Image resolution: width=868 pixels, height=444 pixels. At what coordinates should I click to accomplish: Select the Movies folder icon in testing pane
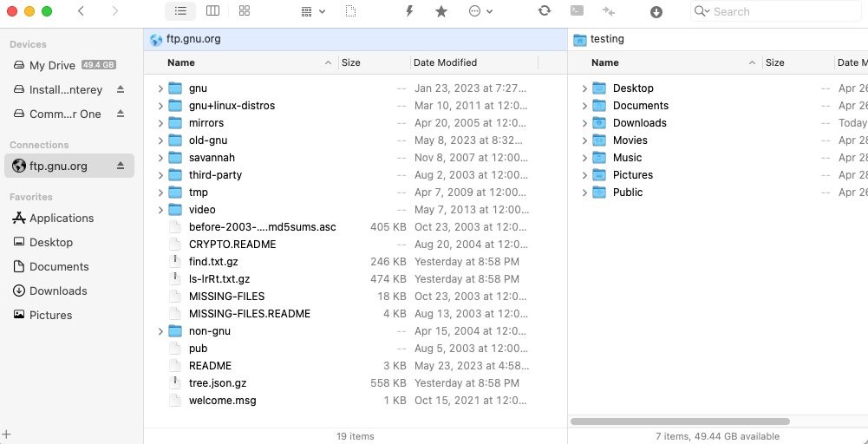[599, 140]
